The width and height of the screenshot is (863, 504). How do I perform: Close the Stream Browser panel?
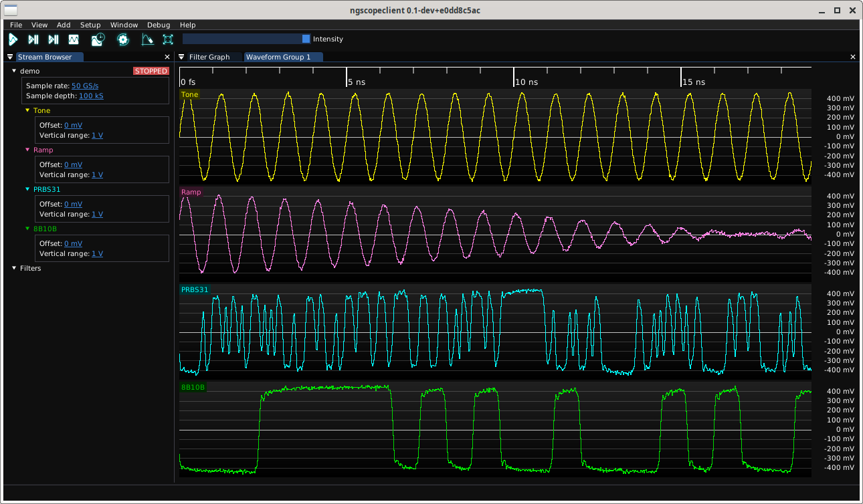click(x=167, y=57)
